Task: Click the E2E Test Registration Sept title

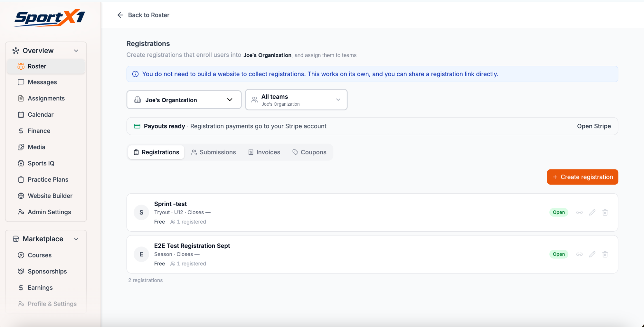Action: [x=192, y=246]
